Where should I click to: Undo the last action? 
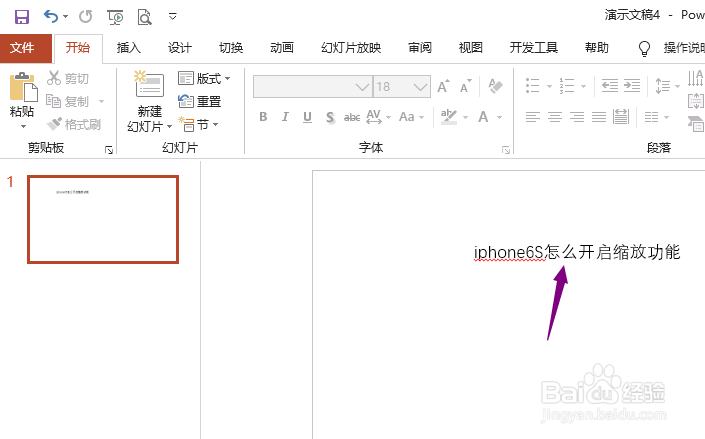pos(51,17)
